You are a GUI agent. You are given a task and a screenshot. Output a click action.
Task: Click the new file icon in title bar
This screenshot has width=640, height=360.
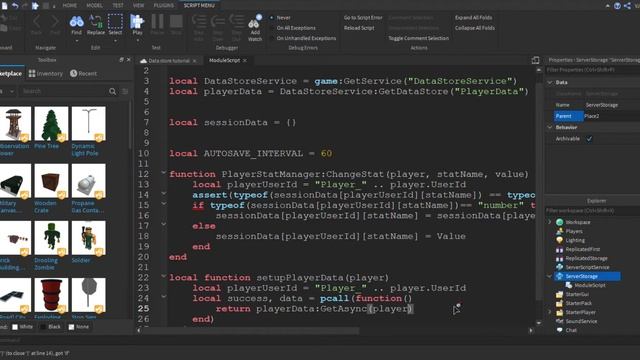[4, 5]
